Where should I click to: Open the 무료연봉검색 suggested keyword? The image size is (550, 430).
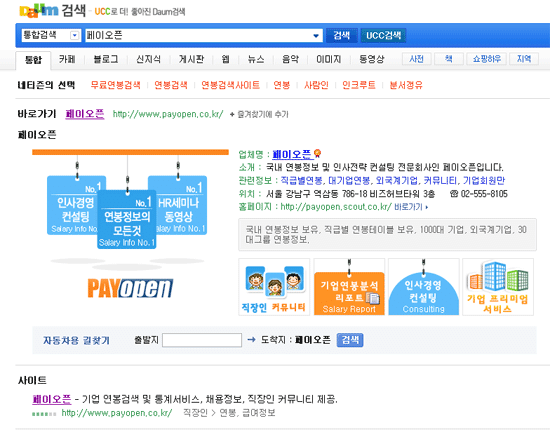115,85
